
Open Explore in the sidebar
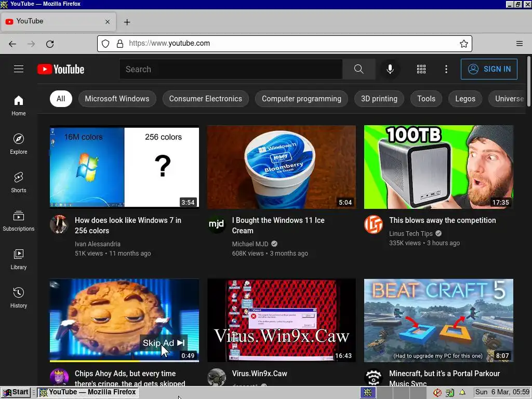tap(19, 144)
